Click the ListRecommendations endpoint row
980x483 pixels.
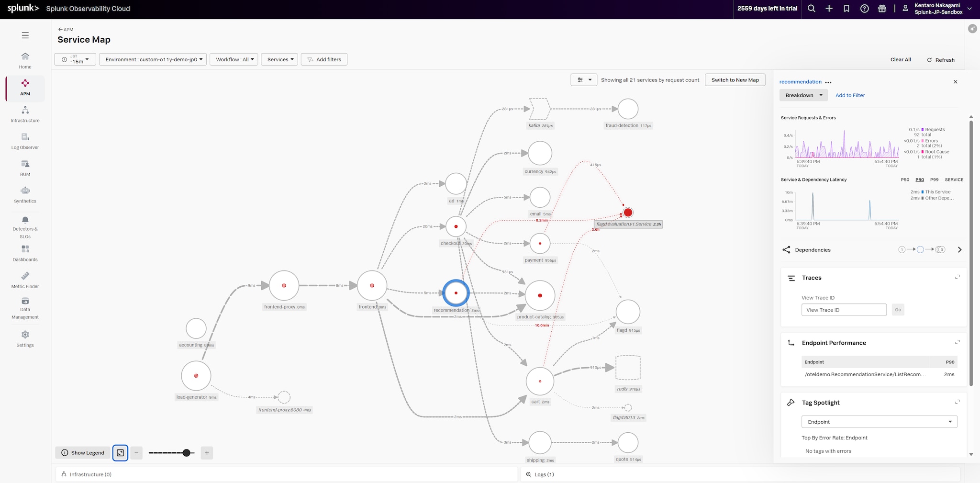pyautogui.click(x=880, y=374)
